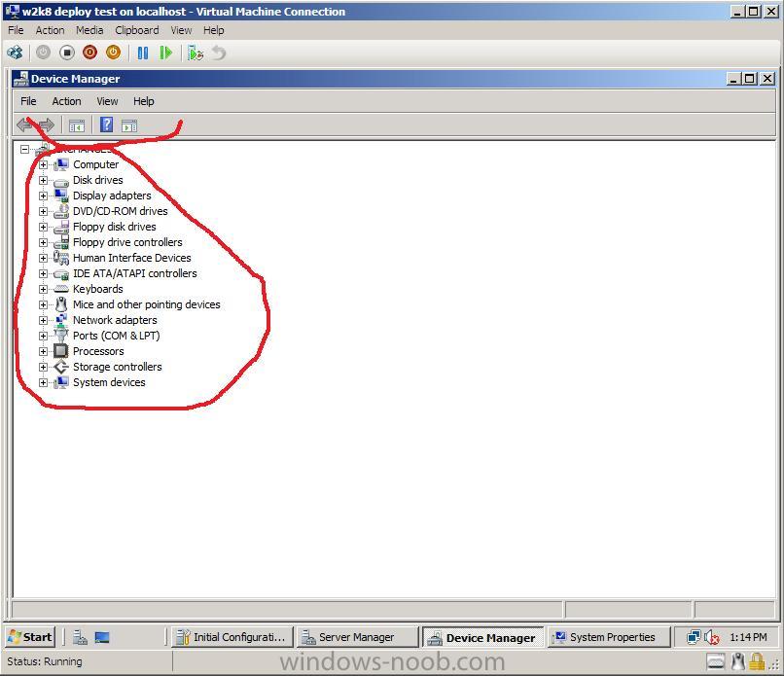Select Floppy drive controllers label
The height and width of the screenshot is (676, 784).
[x=127, y=242]
